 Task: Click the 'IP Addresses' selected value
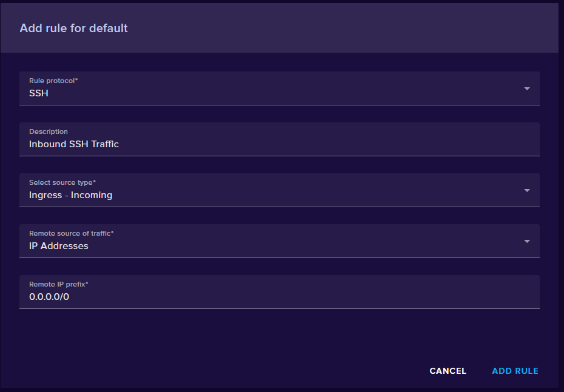click(x=59, y=246)
